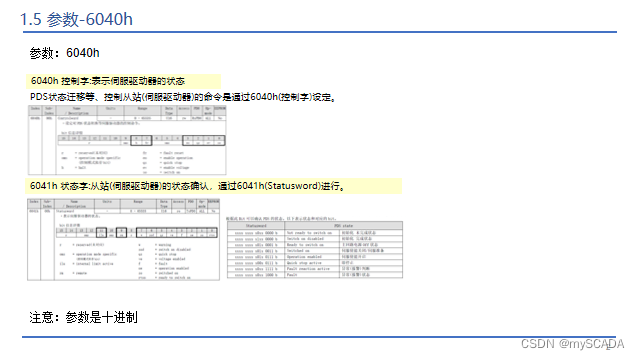Image resolution: width=640 pixels, height=360 pixels.
Task: Click the note "注意：参数是十进制"
Action: 83,317
